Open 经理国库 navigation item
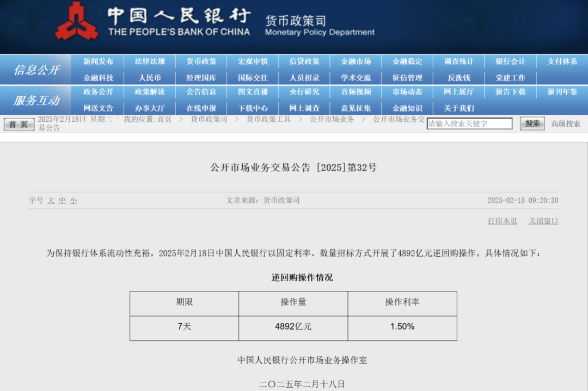This screenshot has width=588, height=391. pos(201,78)
